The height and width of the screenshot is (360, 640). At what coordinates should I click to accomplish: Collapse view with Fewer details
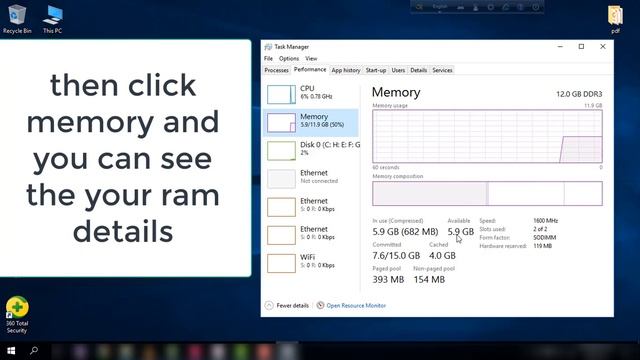tap(287, 305)
